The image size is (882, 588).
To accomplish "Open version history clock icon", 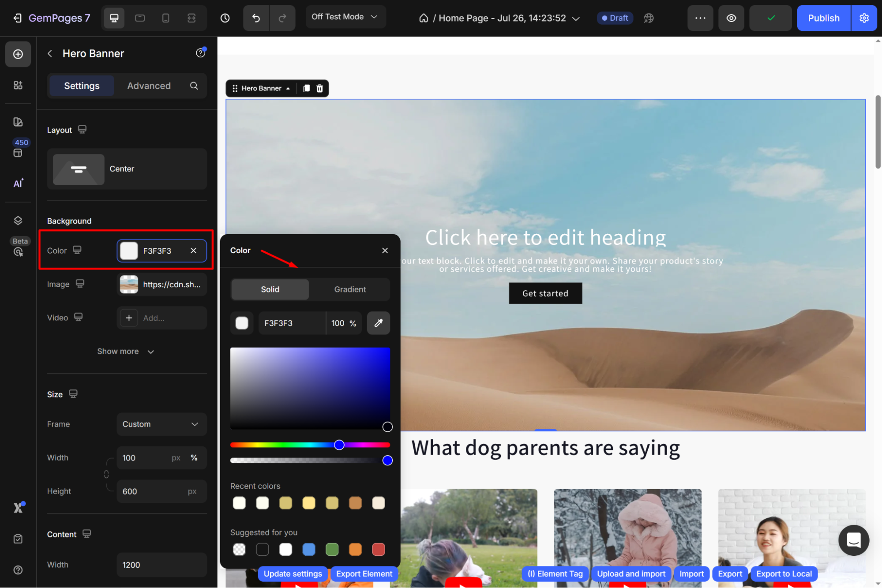I will 225,18.
